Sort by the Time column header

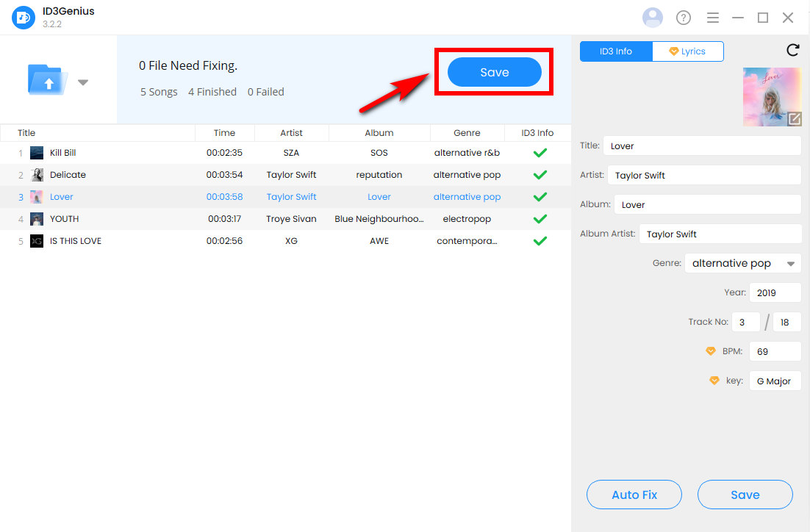click(224, 133)
